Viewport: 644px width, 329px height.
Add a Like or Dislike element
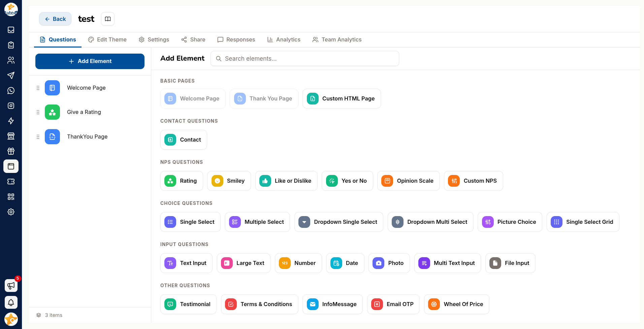point(286,181)
